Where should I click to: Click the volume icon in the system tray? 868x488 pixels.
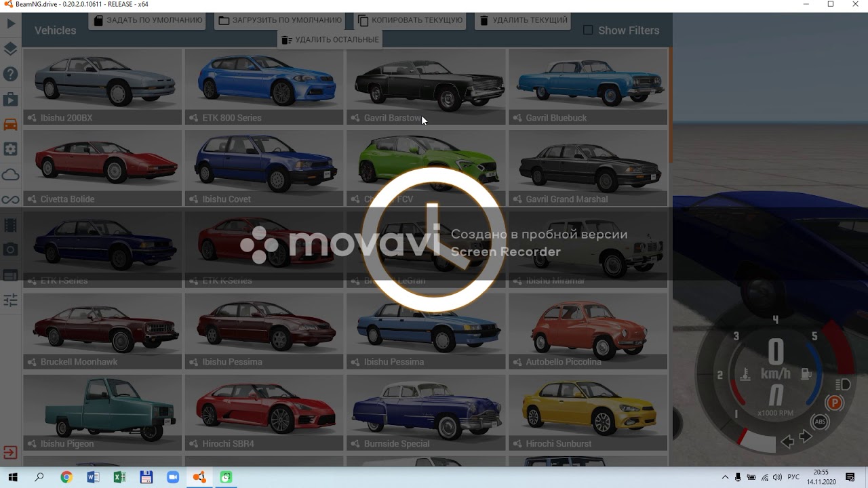point(777,477)
